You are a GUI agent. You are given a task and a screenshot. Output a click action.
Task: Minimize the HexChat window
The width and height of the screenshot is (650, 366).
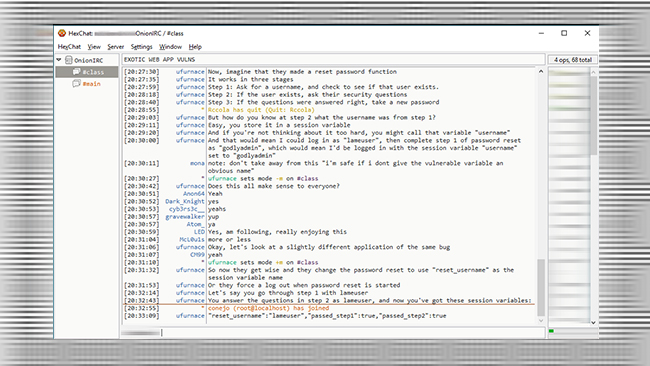pos(541,33)
